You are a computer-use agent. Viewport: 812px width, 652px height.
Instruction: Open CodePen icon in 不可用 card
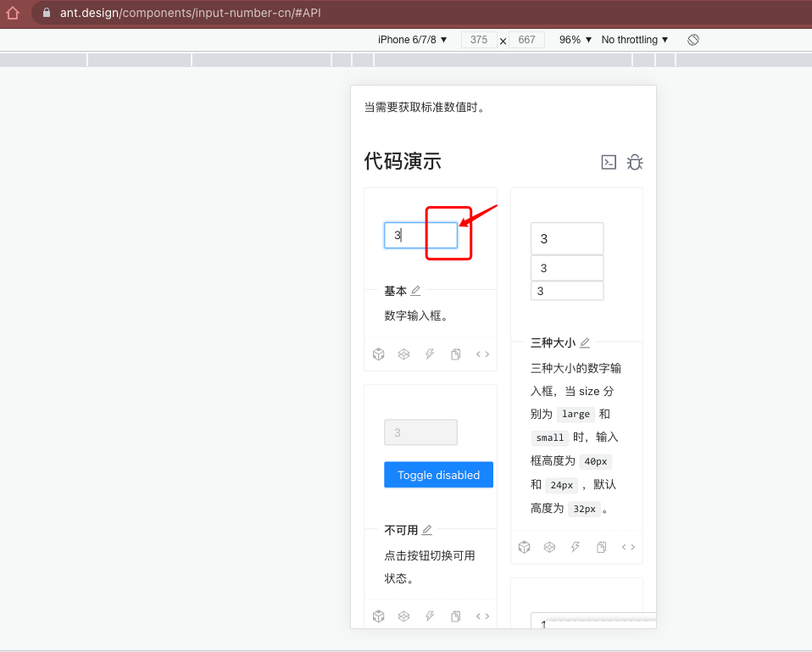pos(404,616)
